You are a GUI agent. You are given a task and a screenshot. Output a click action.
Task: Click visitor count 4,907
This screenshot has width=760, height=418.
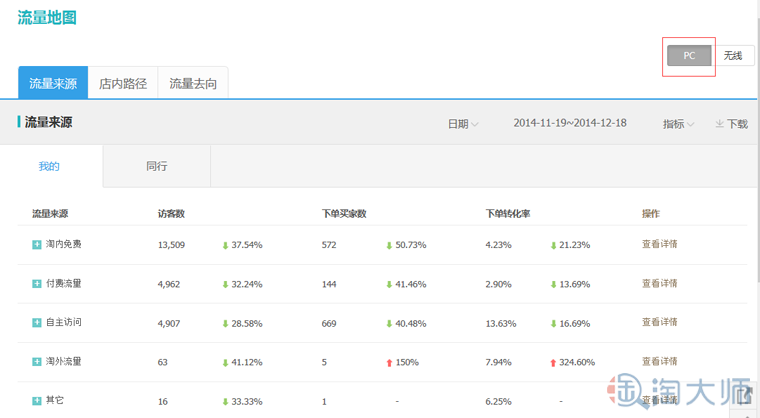pos(169,323)
